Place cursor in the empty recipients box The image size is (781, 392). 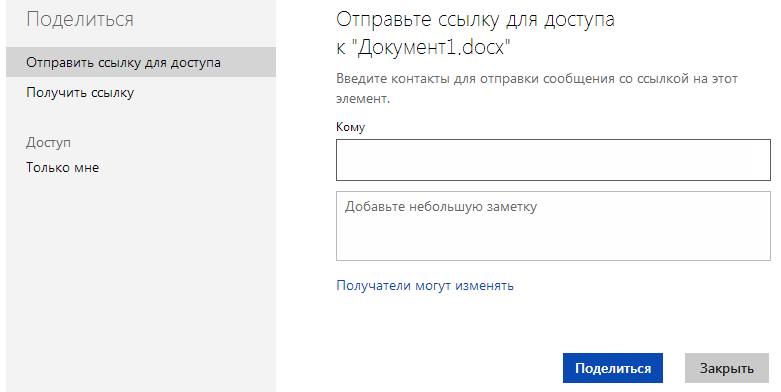coord(553,160)
